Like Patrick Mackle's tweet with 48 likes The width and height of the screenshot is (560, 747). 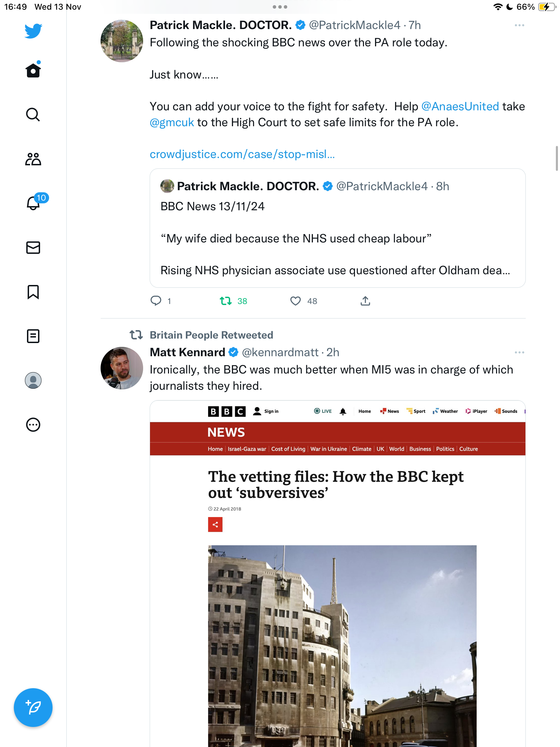303,301
